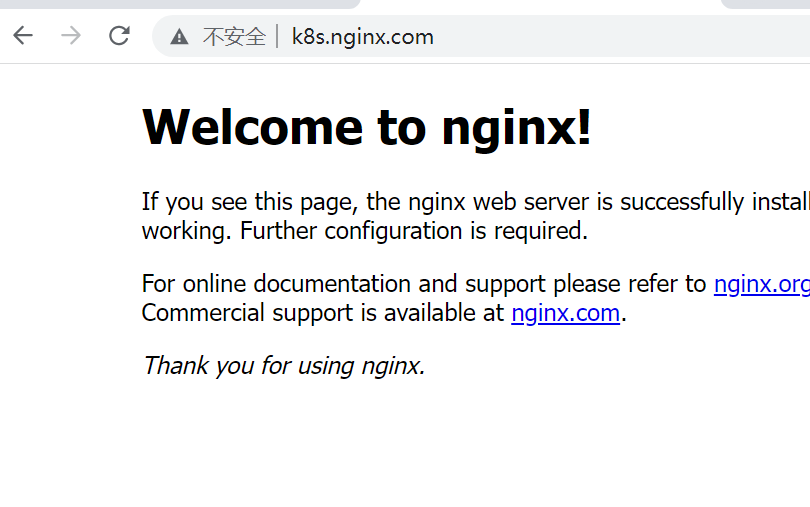Click the forward navigation arrow

[x=71, y=37]
